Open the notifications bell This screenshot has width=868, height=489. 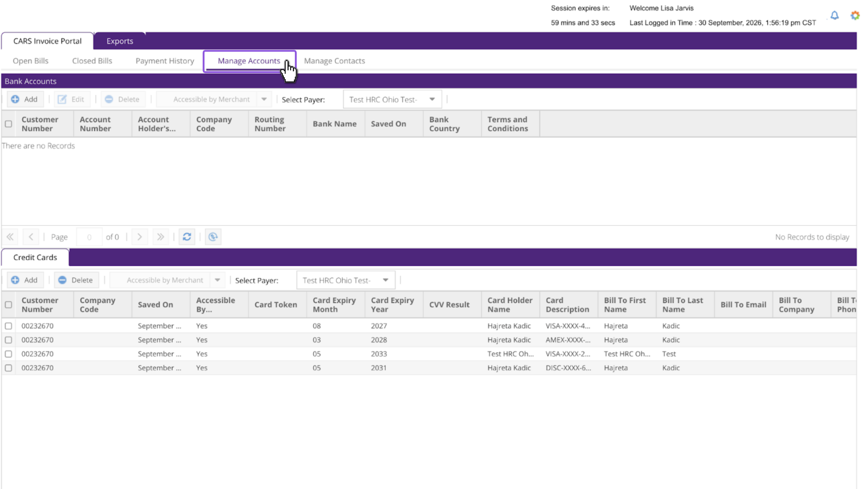[834, 15]
